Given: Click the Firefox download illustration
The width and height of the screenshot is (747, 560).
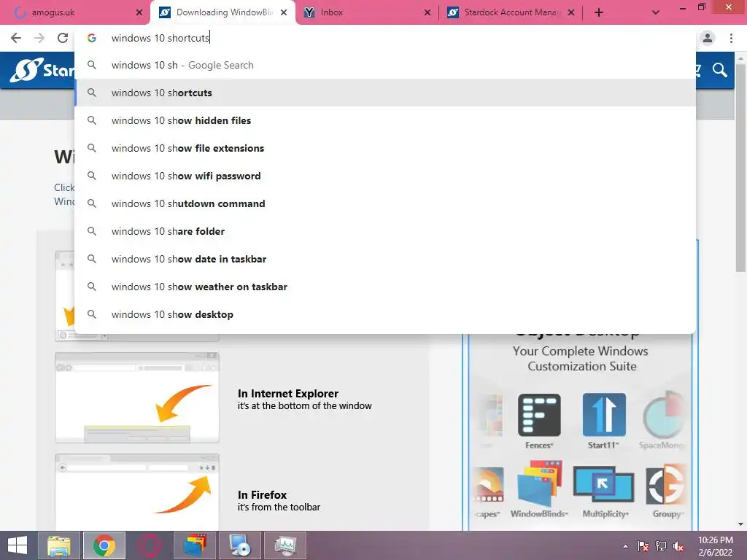Looking at the screenshot, I should point(137,492).
